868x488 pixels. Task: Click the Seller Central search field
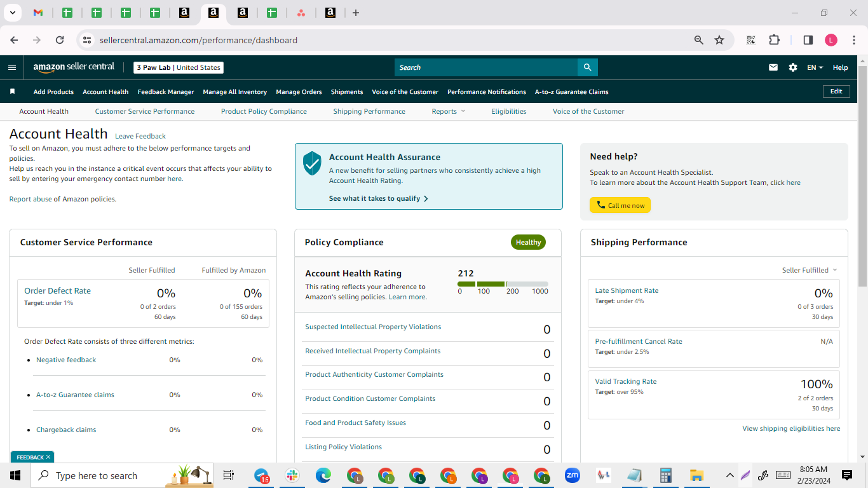(x=486, y=67)
